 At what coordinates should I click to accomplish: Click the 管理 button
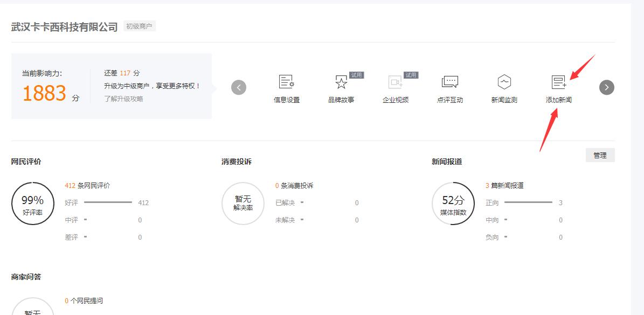point(600,155)
